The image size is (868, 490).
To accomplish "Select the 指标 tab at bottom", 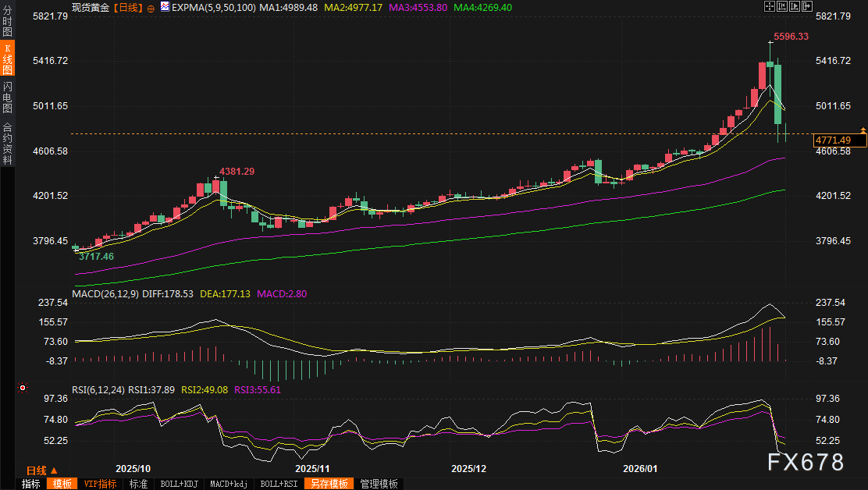I will click(31, 484).
